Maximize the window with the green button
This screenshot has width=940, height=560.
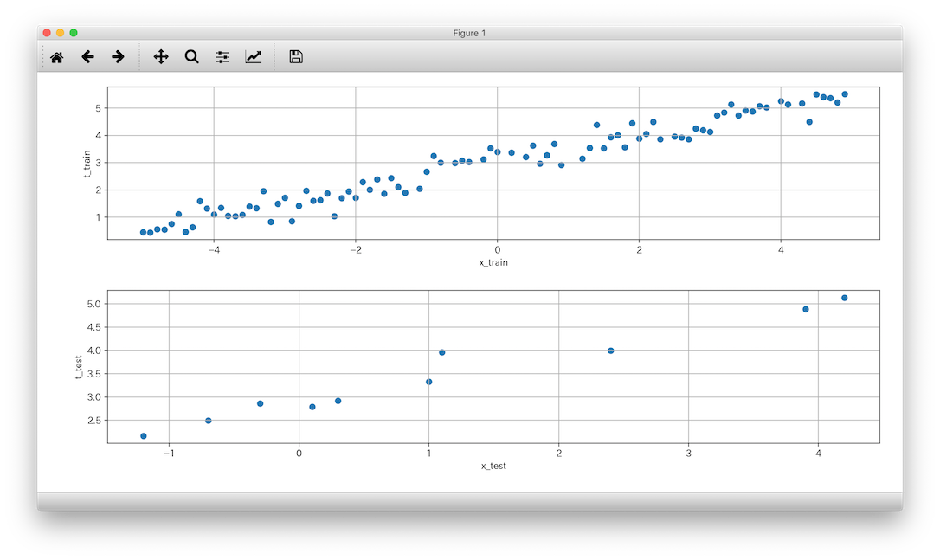click(x=74, y=33)
